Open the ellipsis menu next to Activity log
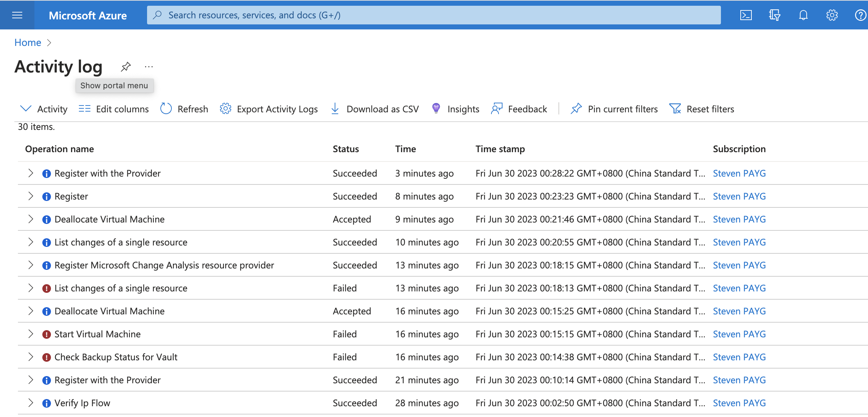The width and height of the screenshot is (868, 417). click(149, 66)
